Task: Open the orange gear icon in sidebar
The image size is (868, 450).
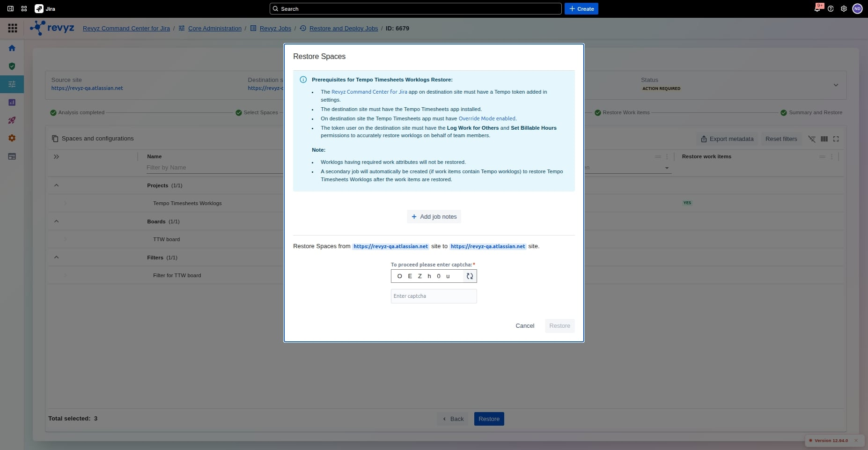Action: (12, 138)
